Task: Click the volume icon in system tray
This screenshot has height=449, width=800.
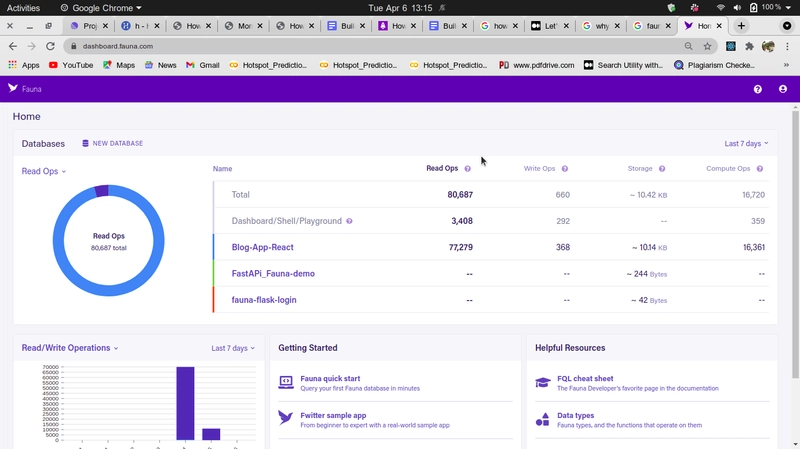Action: pyautogui.click(x=737, y=8)
